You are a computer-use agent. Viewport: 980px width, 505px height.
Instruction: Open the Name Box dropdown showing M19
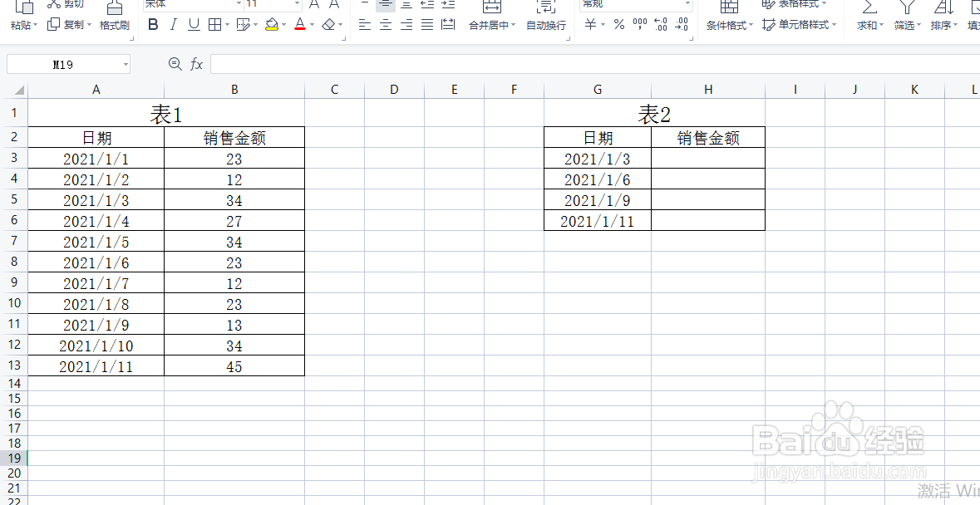[126, 64]
